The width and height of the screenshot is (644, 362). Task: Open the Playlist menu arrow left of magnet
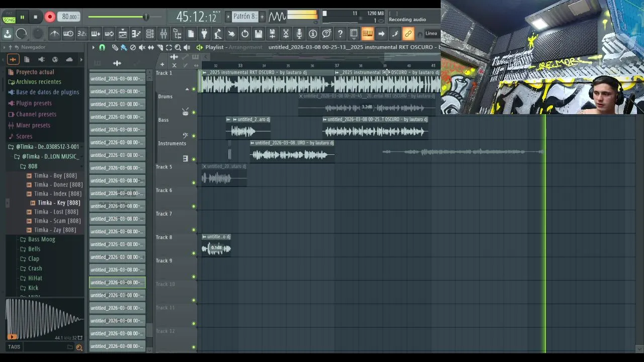pyautogui.click(x=93, y=47)
